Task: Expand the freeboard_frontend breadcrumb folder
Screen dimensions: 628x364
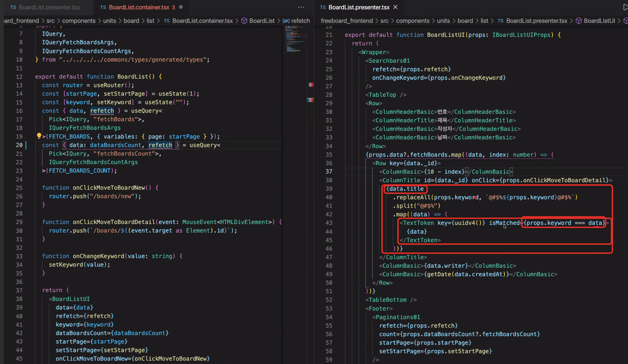Action: pyautogui.click(x=346, y=21)
